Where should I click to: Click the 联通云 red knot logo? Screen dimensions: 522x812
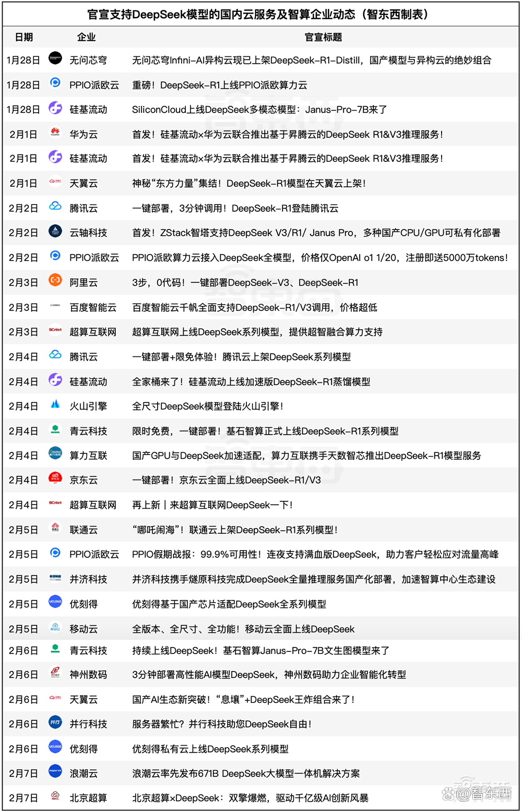[55, 528]
